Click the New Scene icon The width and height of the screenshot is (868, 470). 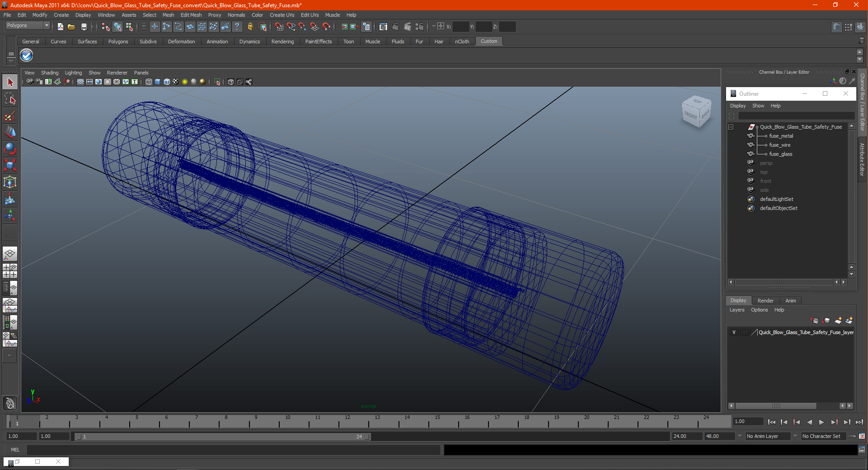[61, 27]
